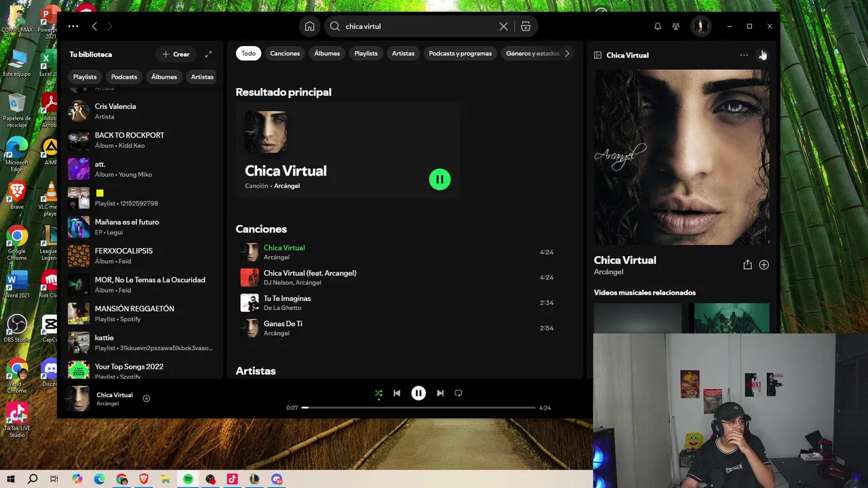
Task: Clear the search text with the X
Action: click(503, 26)
